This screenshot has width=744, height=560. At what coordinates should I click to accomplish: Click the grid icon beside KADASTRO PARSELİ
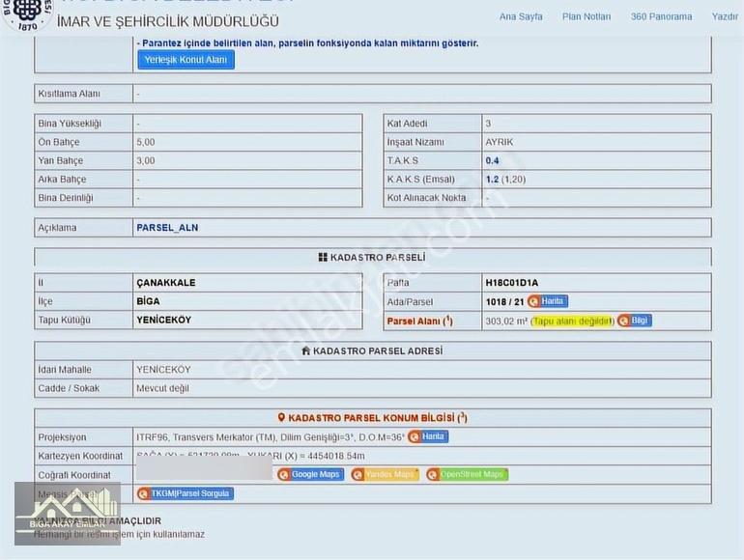coord(323,258)
